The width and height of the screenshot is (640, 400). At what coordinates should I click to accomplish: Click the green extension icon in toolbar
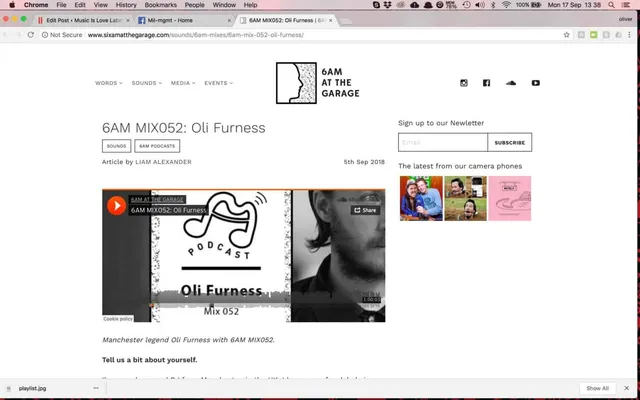593,35
